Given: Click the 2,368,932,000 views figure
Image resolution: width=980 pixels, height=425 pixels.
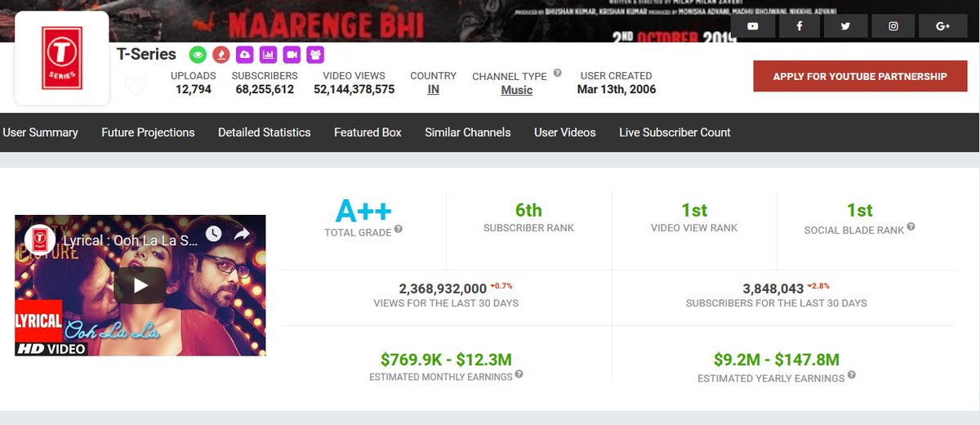Looking at the screenshot, I should pyautogui.click(x=443, y=289).
